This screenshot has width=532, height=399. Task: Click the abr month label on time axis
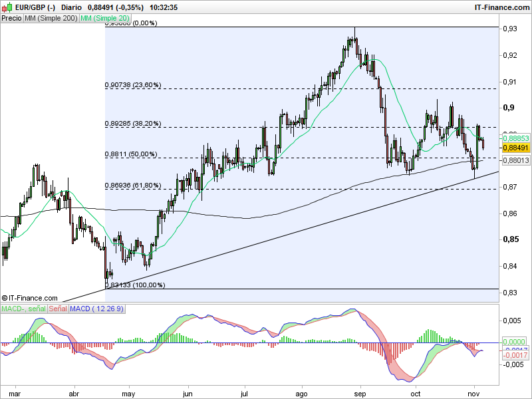tap(74, 394)
